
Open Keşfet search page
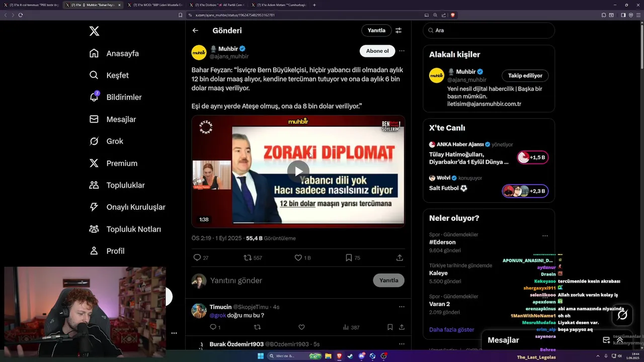click(x=109, y=75)
